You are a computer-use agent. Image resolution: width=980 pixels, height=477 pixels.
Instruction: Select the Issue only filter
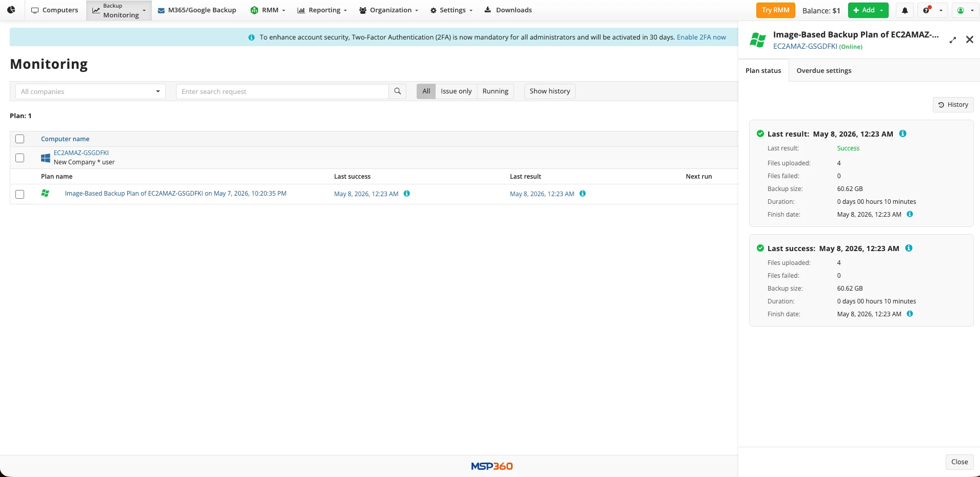456,91
